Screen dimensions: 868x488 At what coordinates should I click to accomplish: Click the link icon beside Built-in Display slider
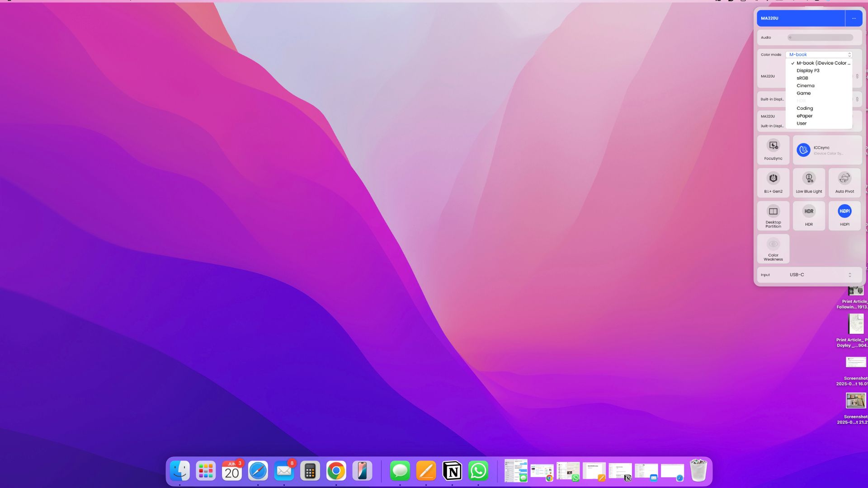[858, 99]
